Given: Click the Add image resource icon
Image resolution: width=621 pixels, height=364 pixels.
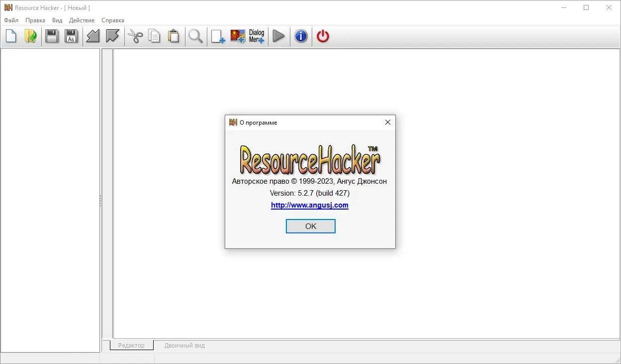Looking at the screenshot, I should point(238,36).
